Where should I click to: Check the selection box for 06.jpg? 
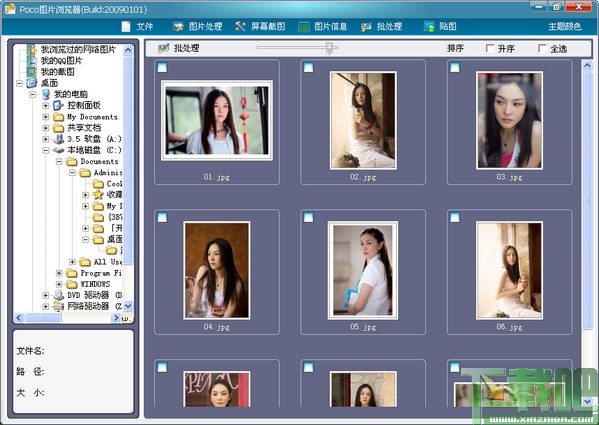tap(455, 217)
